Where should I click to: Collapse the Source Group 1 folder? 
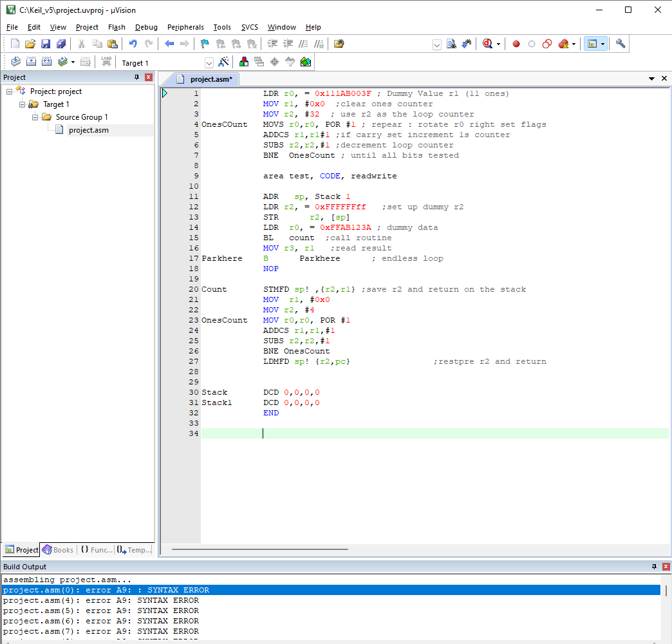(x=35, y=117)
